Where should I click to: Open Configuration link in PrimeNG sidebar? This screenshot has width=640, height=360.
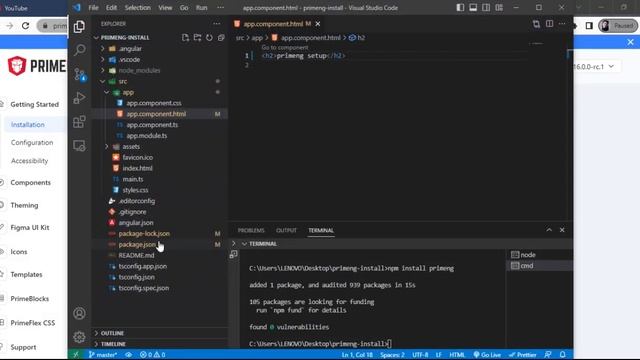pyautogui.click(x=32, y=142)
